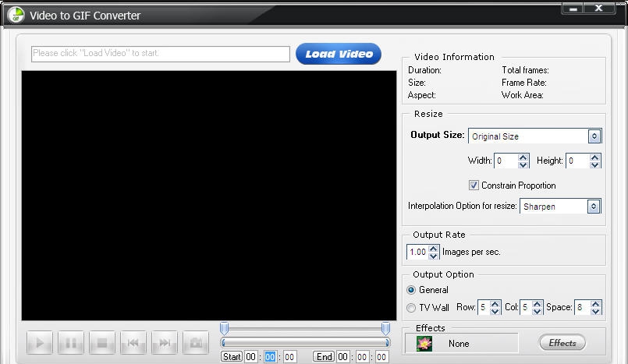Open the Output Size dropdown
628x364 pixels.
(594, 136)
